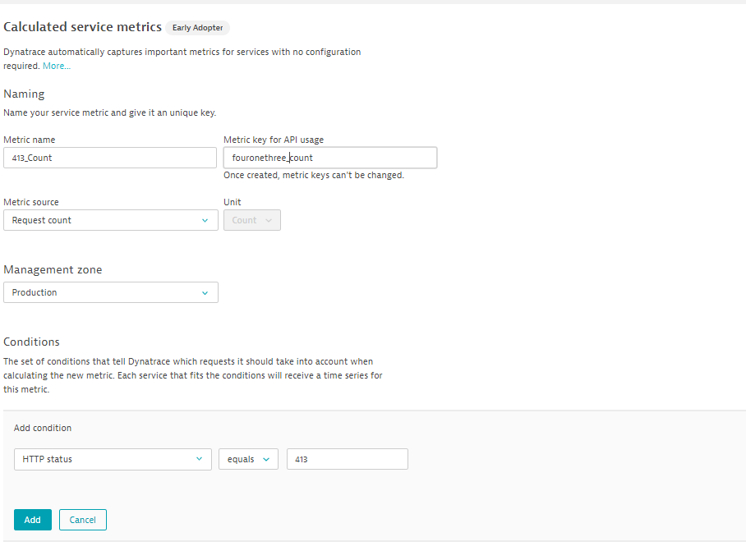Click the chevron arrow in Management zone selector
The width and height of the screenshot is (746, 560).
[x=205, y=292]
